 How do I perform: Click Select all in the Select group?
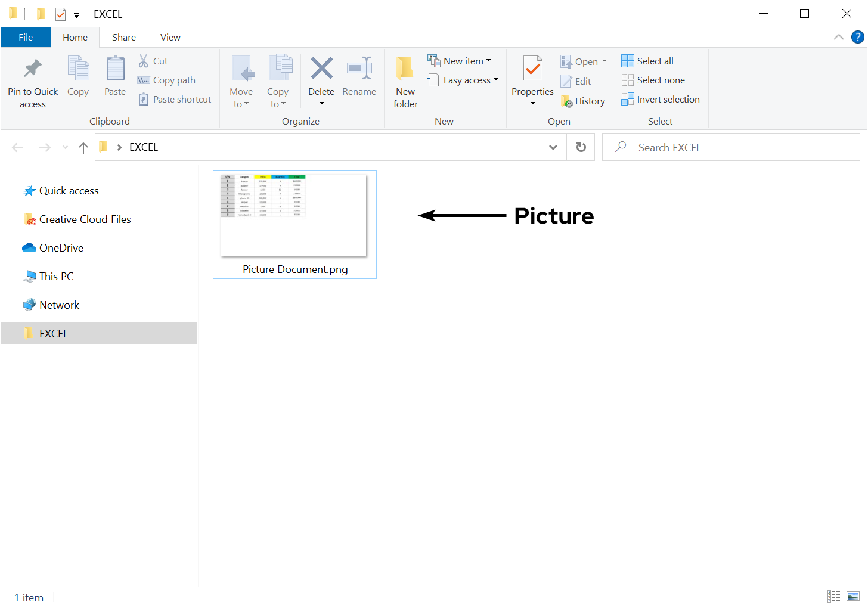click(647, 60)
